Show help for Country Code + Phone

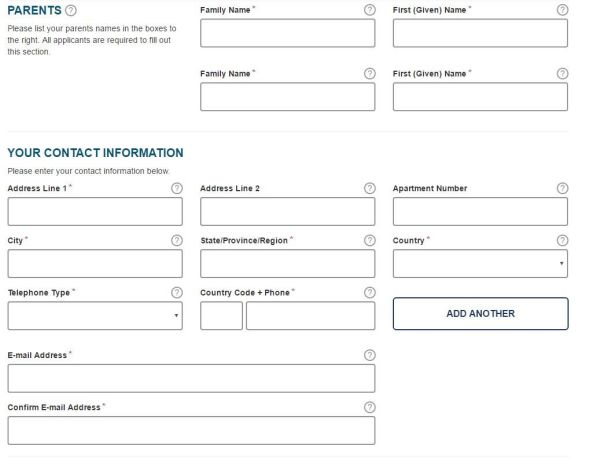(369, 292)
